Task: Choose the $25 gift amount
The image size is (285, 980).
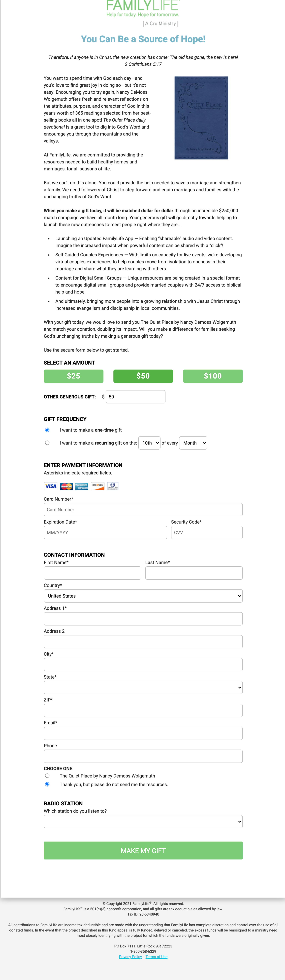Action: point(73,376)
